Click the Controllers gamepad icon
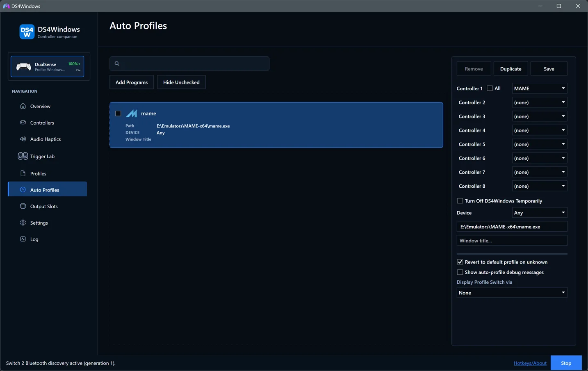 point(23,123)
